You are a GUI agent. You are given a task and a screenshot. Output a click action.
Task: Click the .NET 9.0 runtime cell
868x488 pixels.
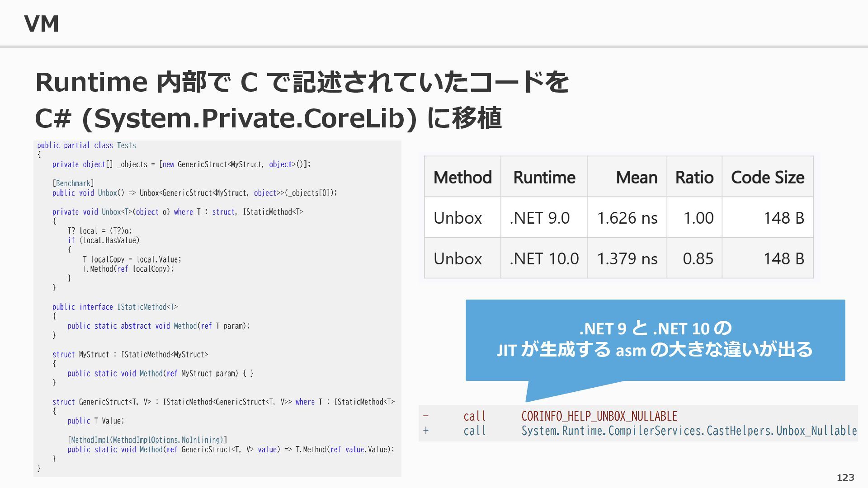539,218
